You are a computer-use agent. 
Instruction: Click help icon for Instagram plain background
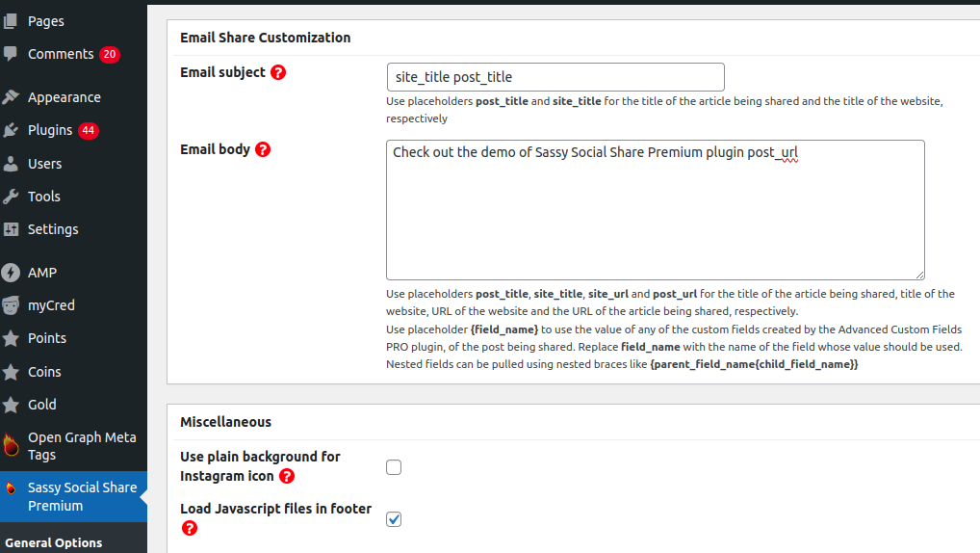287,476
